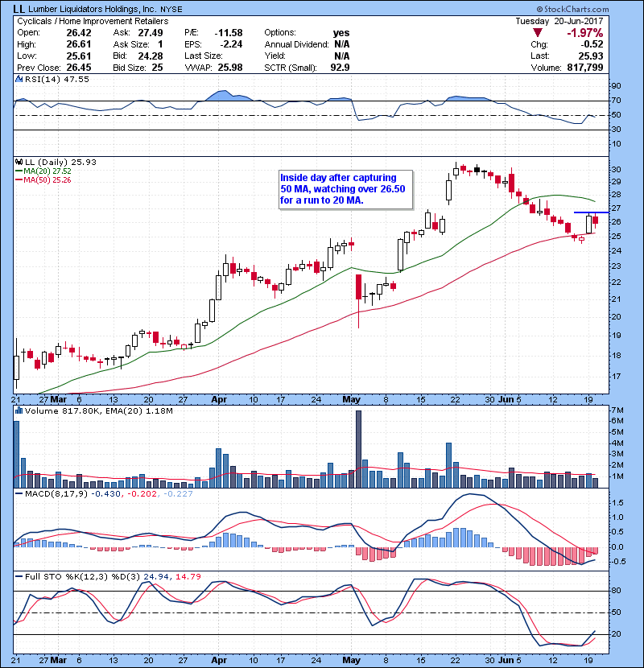Click the P/E value -11.58

coord(229,33)
